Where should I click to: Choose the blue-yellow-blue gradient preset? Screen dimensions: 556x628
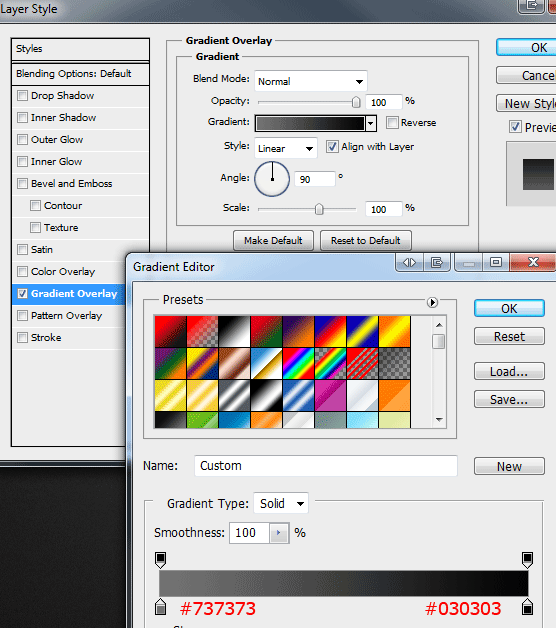coord(363,332)
